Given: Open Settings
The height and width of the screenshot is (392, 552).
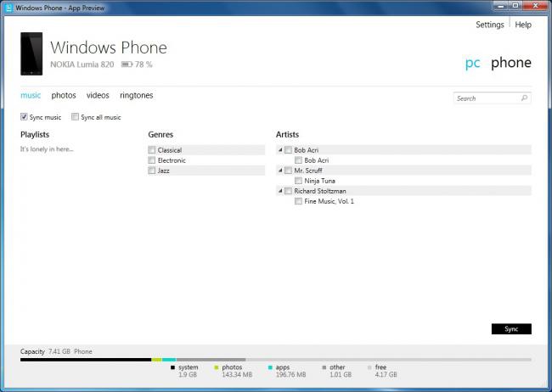Looking at the screenshot, I should [x=490, y=25].
